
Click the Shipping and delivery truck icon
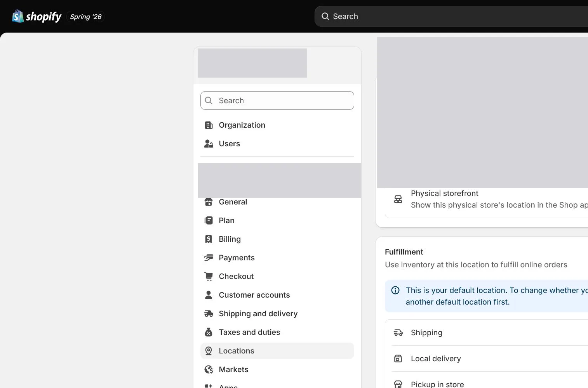[x=209, y=314]
